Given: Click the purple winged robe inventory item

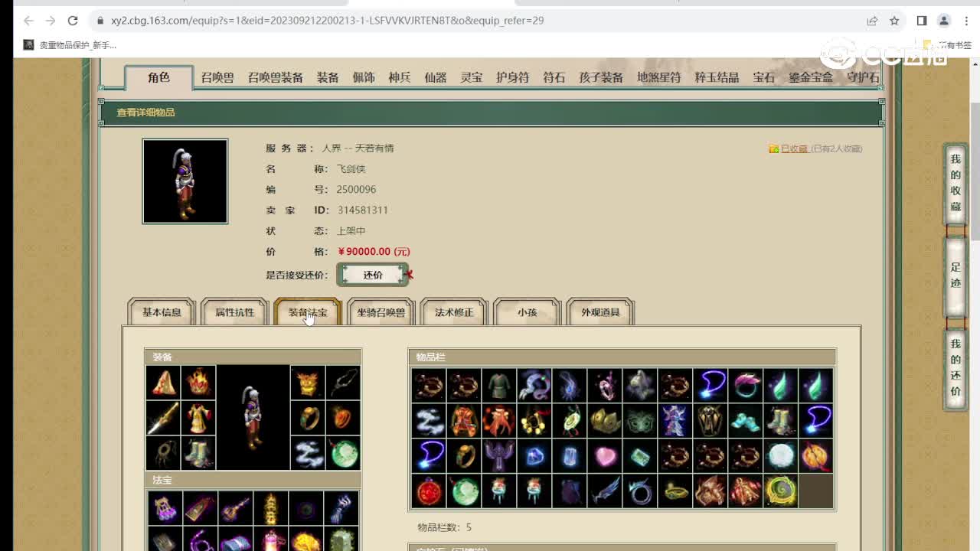Looking at the screenshot, I should (x=499, y=455).
